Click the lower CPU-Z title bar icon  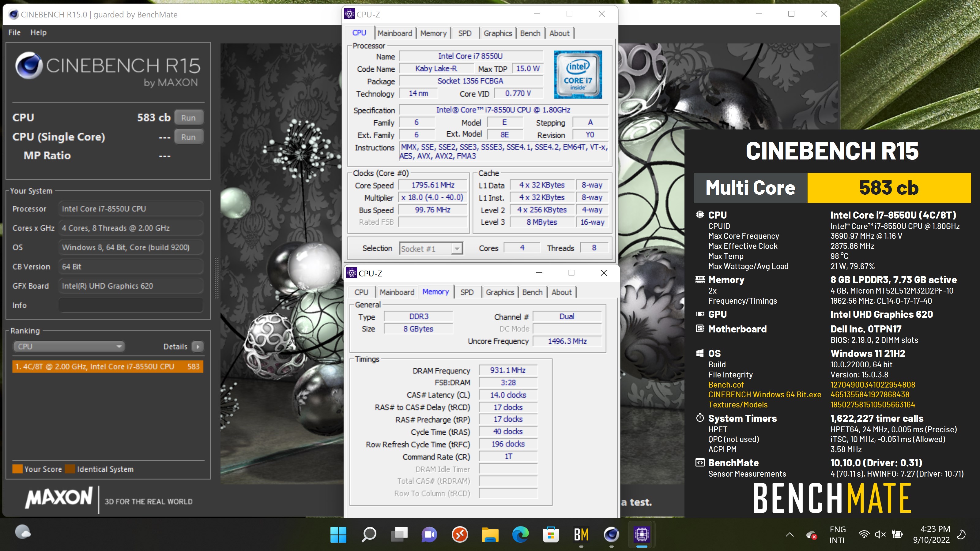tap(352, 273)
